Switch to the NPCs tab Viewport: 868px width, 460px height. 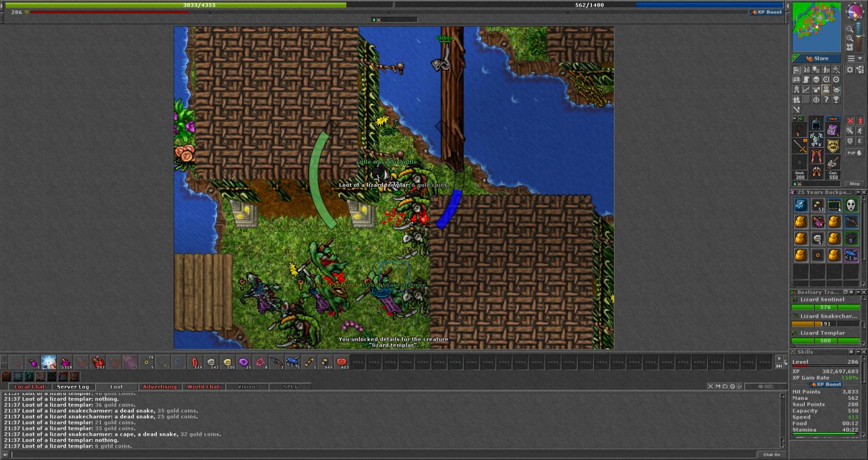pos(290,387)
